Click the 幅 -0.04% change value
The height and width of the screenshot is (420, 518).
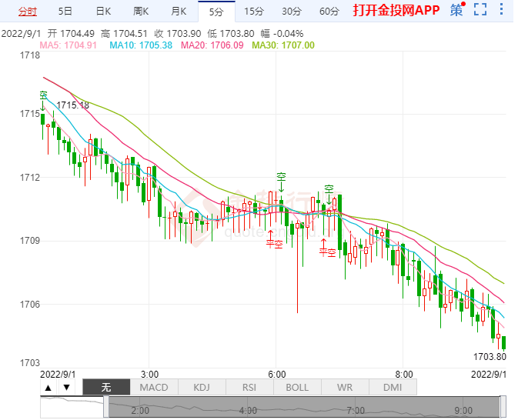(282, 34)
